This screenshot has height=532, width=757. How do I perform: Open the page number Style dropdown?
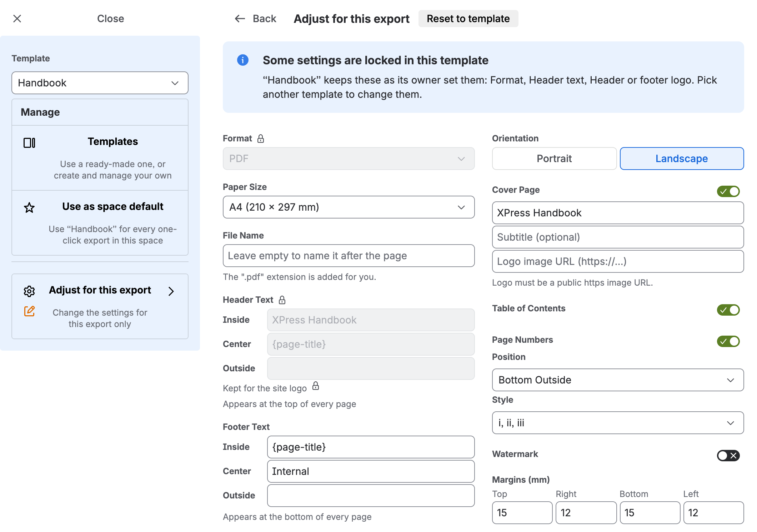click(618, 423)
